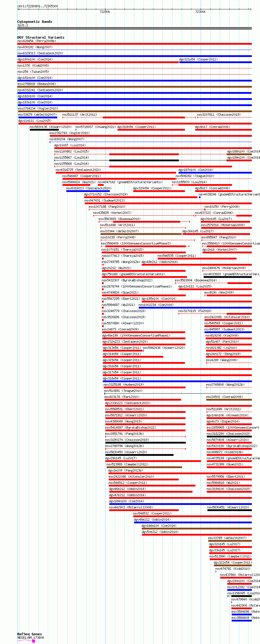Click nsv3207611 (Chaisson2019) label
Screen dimensions: 260x644
pyautogui.click(x=219, y=115)
